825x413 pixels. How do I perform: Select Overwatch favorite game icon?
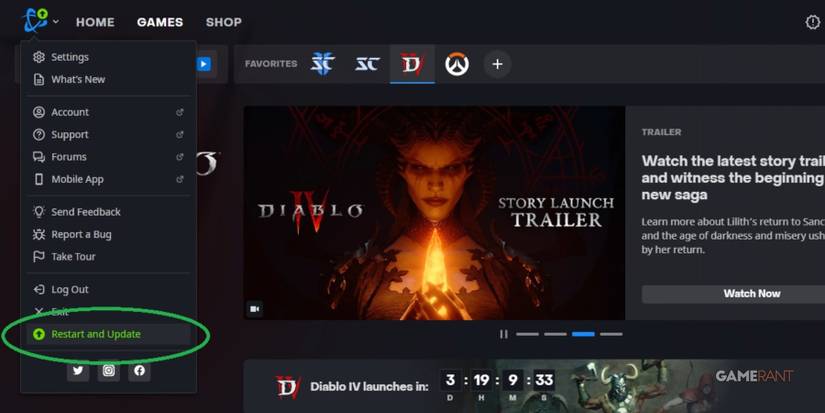(457, 64)
